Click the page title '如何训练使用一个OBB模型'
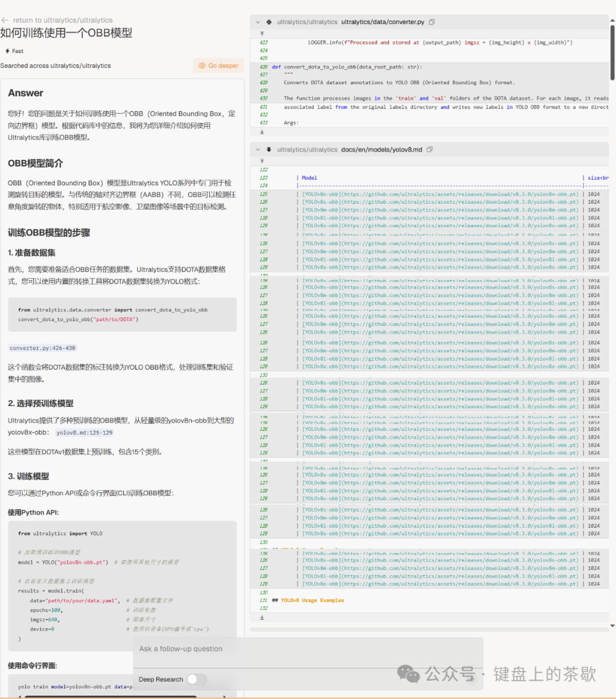The width and height of the screenshot is (616, 699). point(66,33)
